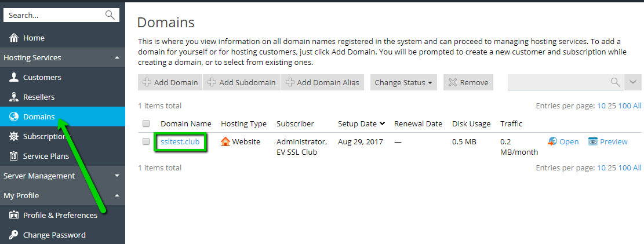Click the Profile & Preferences icon
Screen dimensions: 644x244
(14, 216)
